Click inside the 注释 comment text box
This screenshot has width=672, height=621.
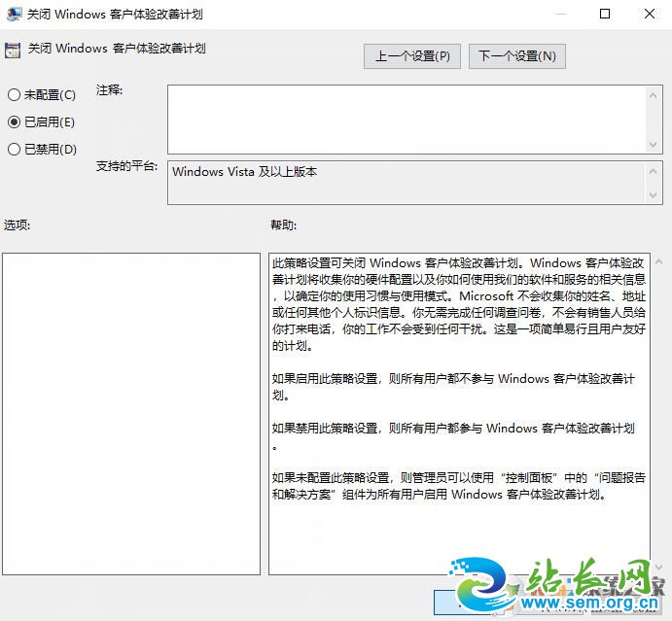click(407, 120)
